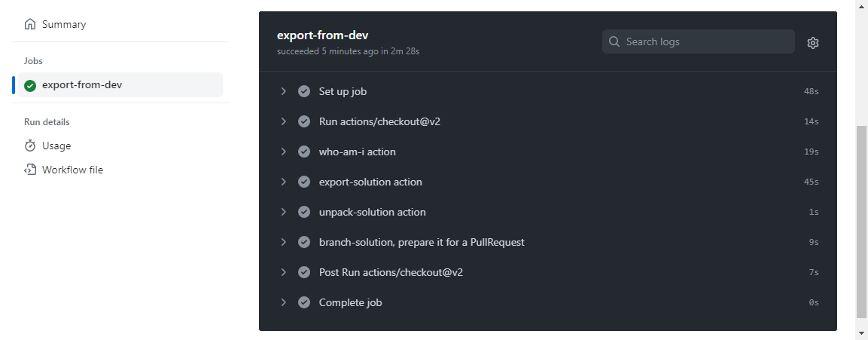Expand the branch-solution PullRequest step

(x=283, y=242)
